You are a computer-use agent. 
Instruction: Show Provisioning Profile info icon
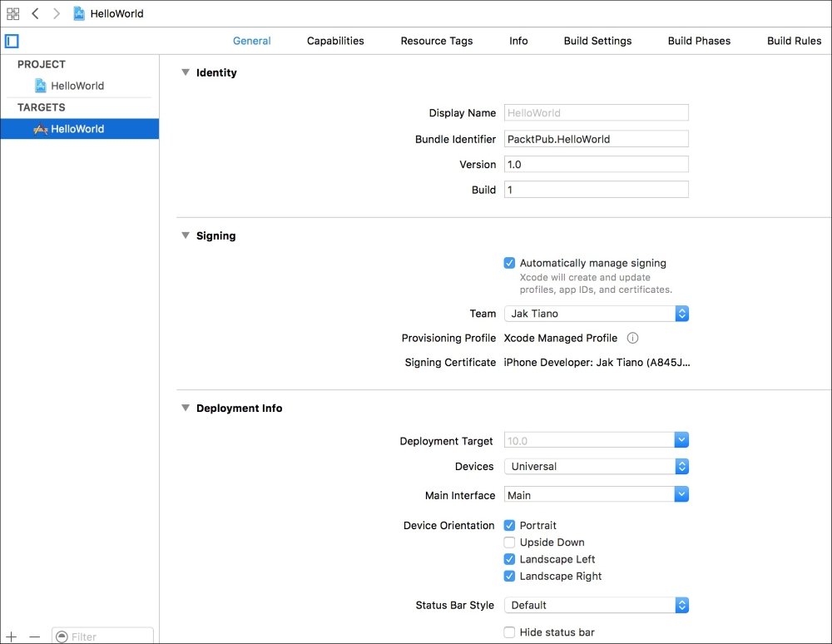click(632, 338)
